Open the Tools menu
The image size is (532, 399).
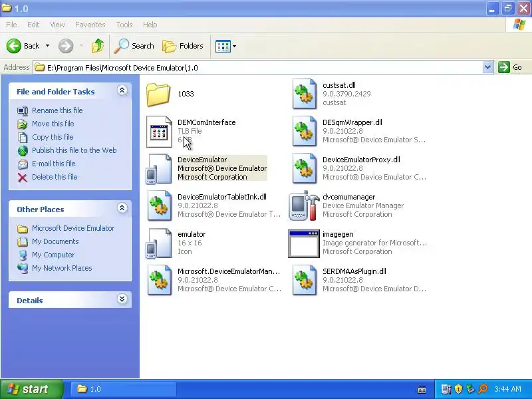tap(124, 25)
